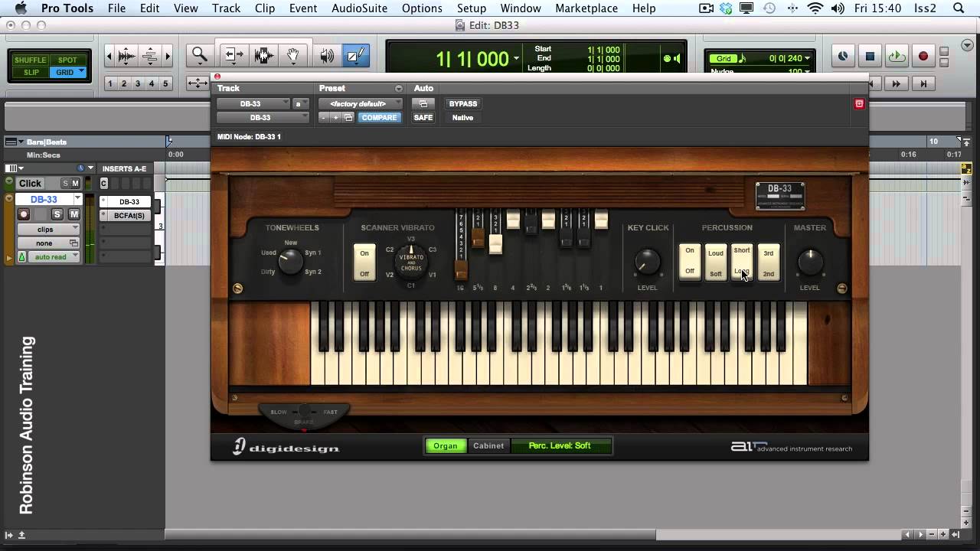Open the main counter format dropdown
The height and width of the screenshot is (551, 980).
click(x=516, y=59)
